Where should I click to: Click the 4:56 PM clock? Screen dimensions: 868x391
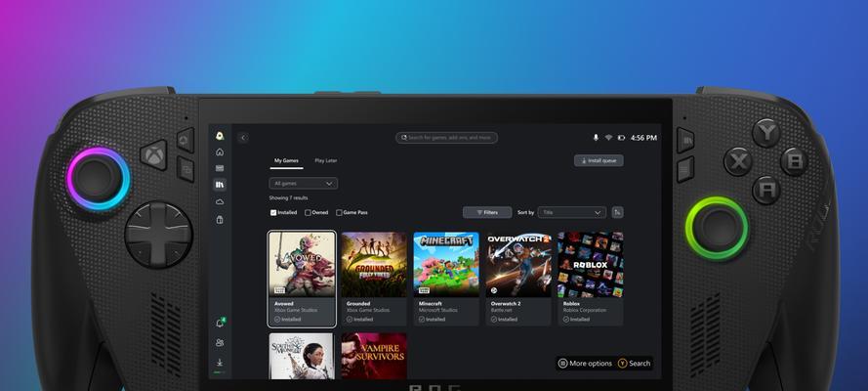coord(643,138)
